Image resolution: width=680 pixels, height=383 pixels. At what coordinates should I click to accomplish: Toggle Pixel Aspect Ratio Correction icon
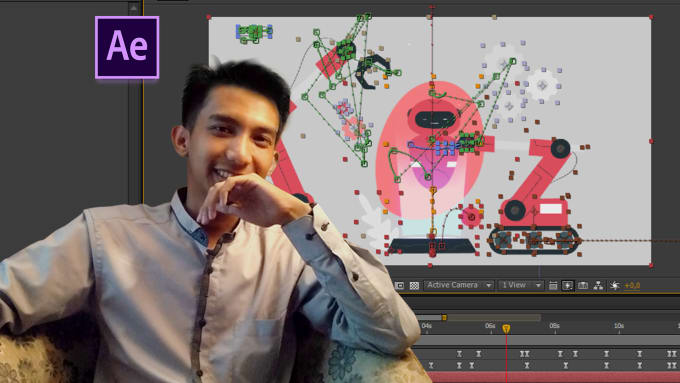(552, 285)
